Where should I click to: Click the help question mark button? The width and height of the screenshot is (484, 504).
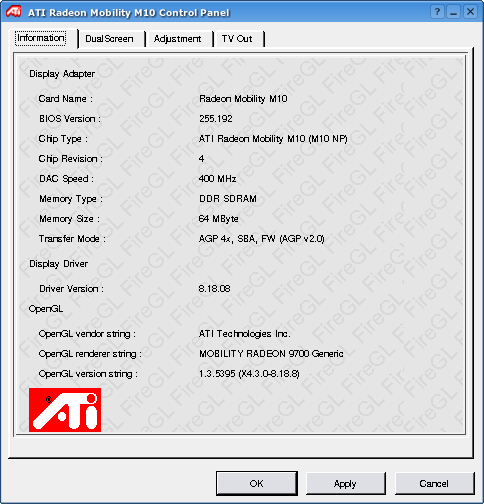(x=437, y=12)
